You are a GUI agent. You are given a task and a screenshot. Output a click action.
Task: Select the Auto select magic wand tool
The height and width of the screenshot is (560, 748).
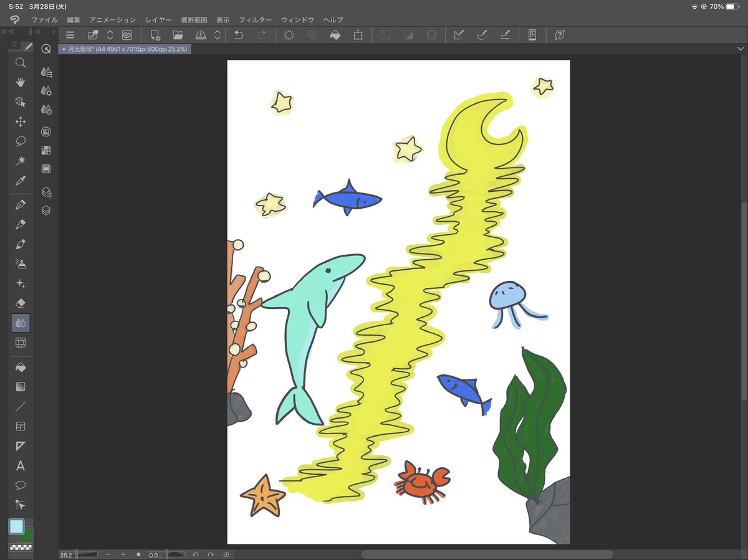[x=21, y=161]
